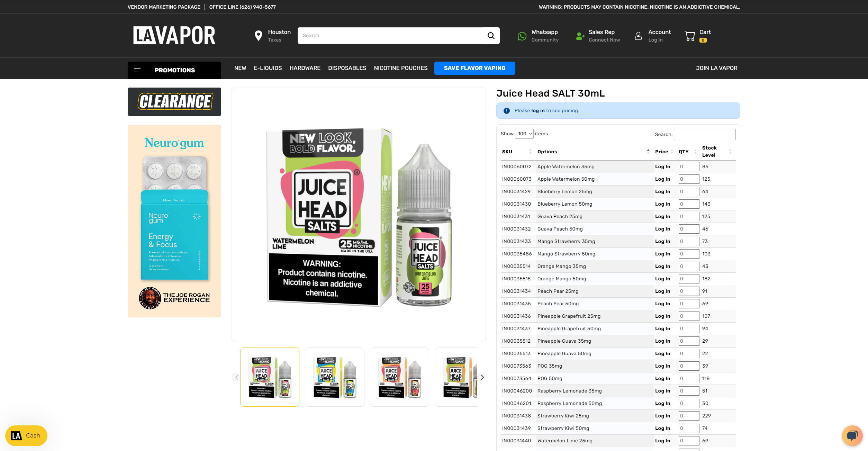Select the second product thumbnail with the yellow and blue box
Viewport: 868px width, 451px height.
[334, 377]
